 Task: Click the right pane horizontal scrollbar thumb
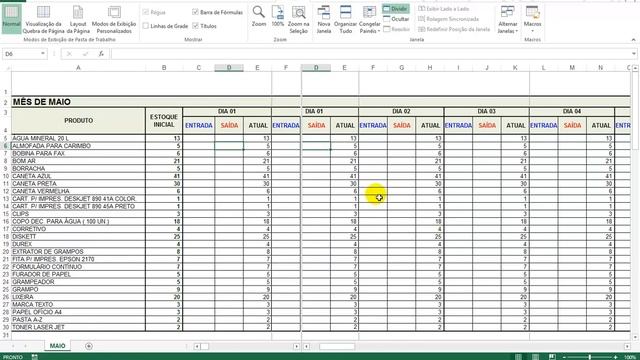[337, 347]
